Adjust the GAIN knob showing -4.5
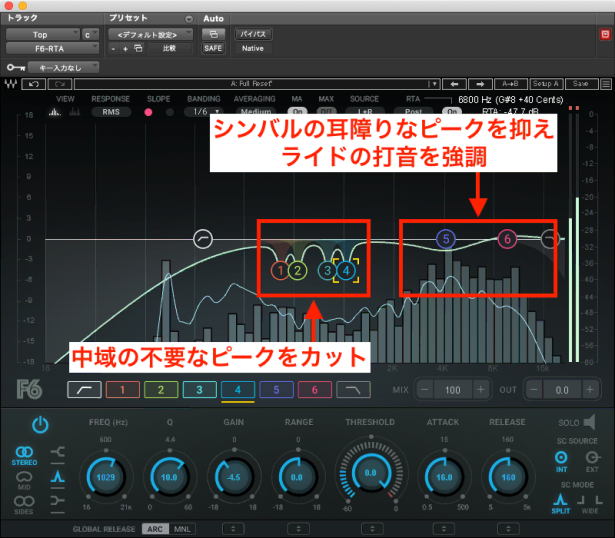615x538 pixels. coord(234,477)
